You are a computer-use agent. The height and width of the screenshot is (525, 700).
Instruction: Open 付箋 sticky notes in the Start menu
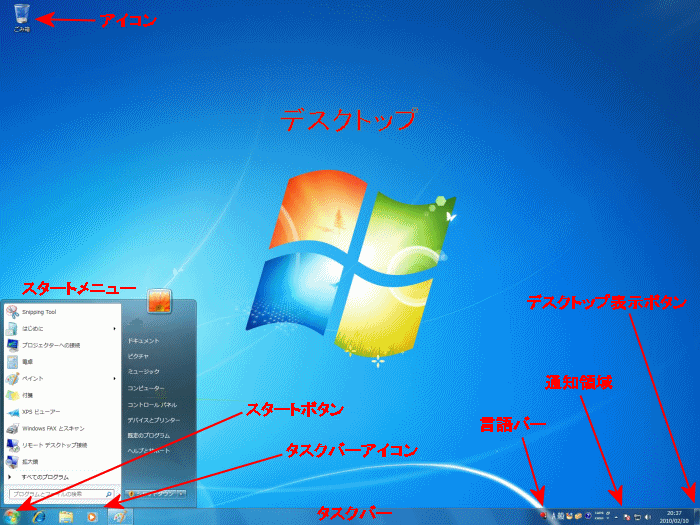pos(62,395)
